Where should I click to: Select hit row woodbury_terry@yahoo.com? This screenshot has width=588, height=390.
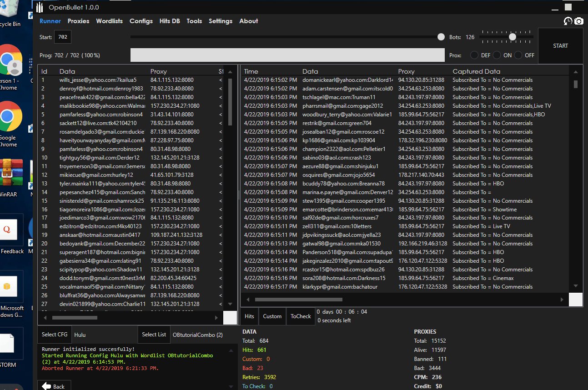[x=405, y=115]
